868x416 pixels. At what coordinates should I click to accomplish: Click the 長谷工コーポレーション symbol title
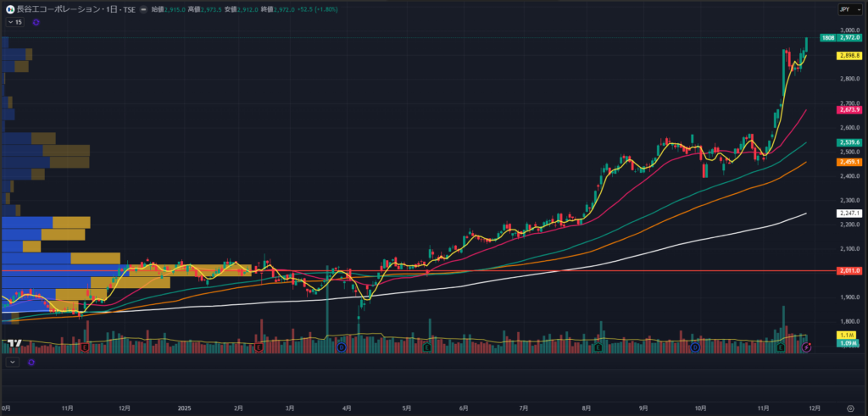coord(58,9)
